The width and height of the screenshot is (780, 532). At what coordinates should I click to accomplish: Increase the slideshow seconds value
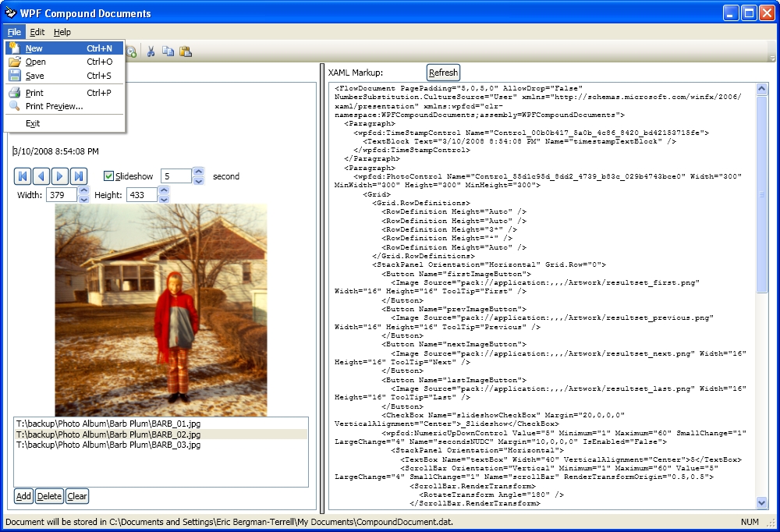pyautogui.click(x=198, y=172)
